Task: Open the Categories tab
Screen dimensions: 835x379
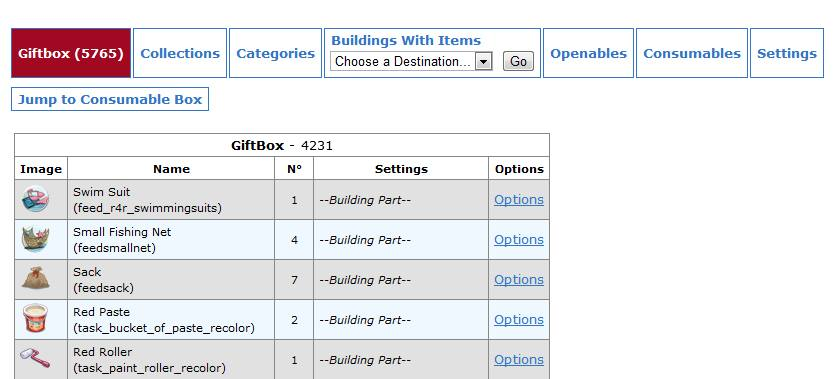Action: [x=275, y=53]
